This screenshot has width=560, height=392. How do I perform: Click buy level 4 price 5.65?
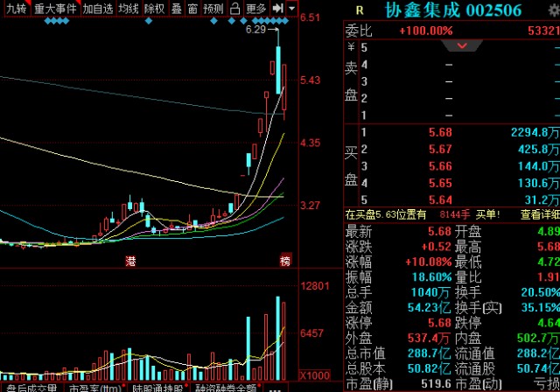tap(440, 183)
